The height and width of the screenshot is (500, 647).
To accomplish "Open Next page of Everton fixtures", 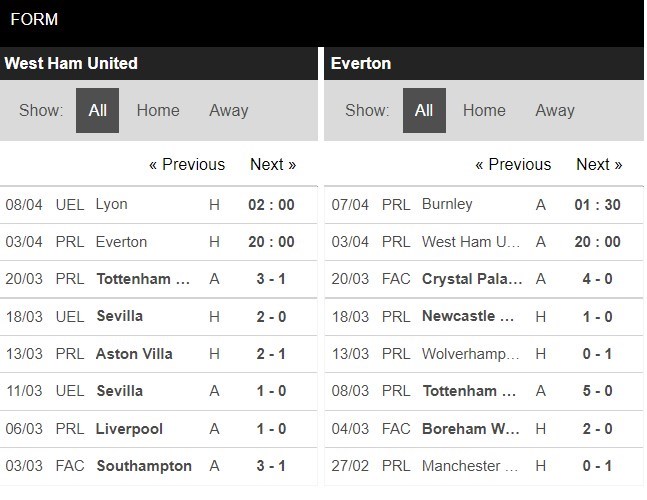I will 599,164.
